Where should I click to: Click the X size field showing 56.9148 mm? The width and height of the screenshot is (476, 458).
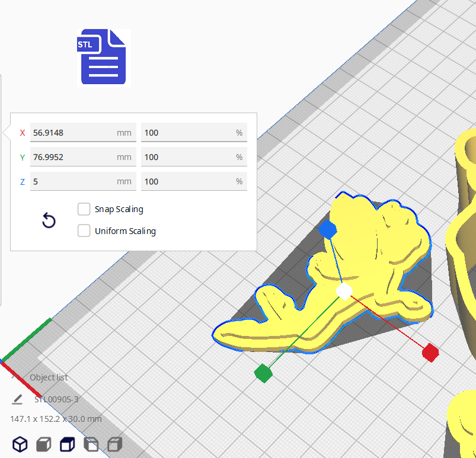71,133
